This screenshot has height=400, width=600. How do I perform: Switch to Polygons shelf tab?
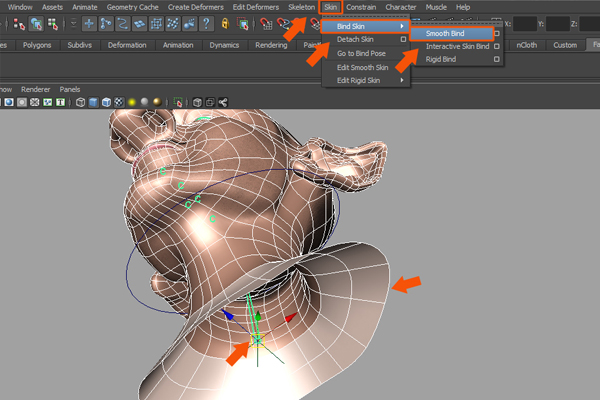tap(37, 45)
